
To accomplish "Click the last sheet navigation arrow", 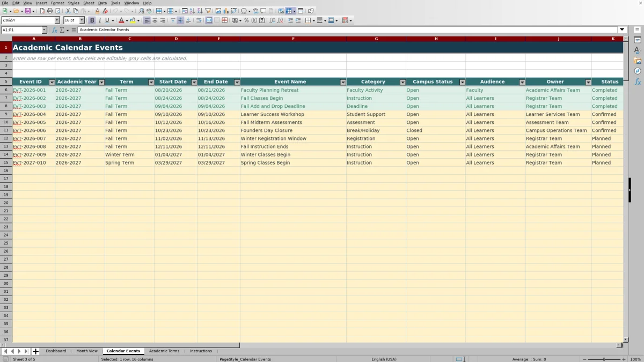I will pos(26,351).
